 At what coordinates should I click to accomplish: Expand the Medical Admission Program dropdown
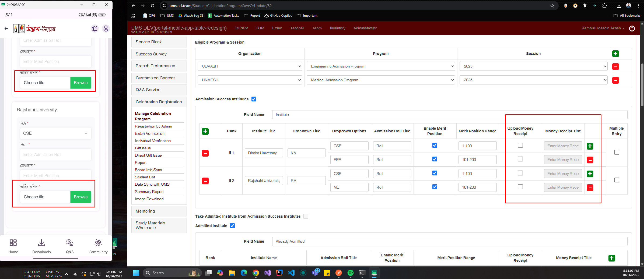pos(380,80)
